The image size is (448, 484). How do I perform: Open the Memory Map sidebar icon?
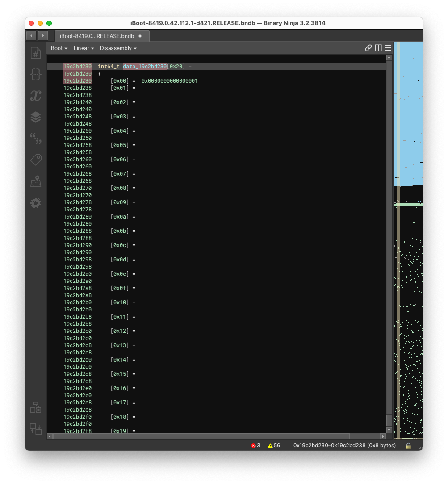36,181
